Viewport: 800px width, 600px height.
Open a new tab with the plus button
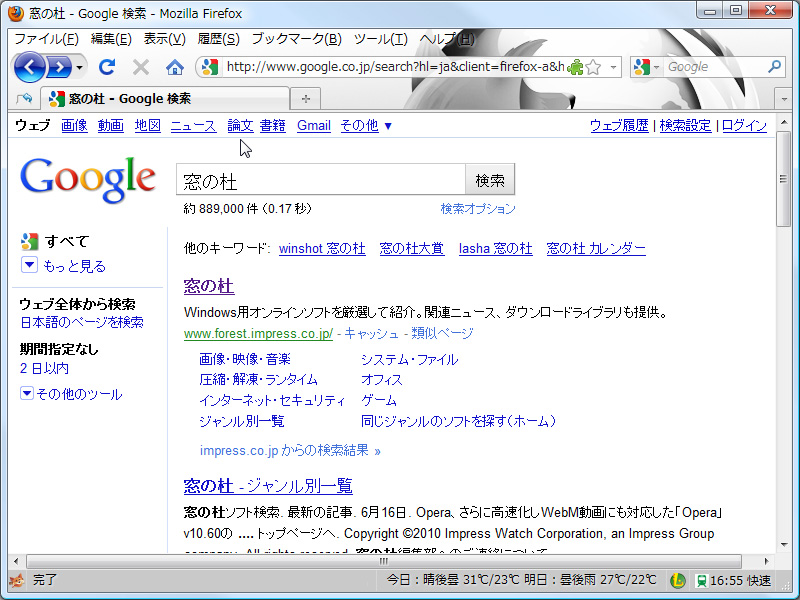coord(305,99)
